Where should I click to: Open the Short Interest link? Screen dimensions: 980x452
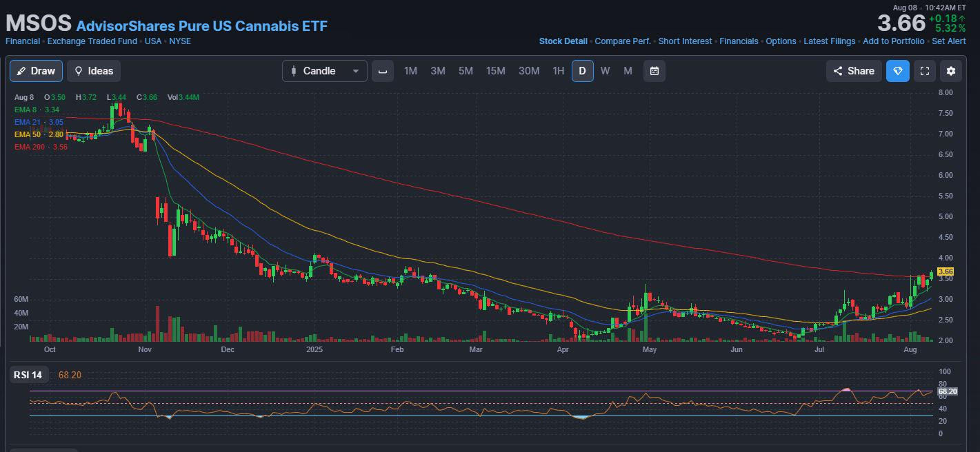(x=685, y=41)
